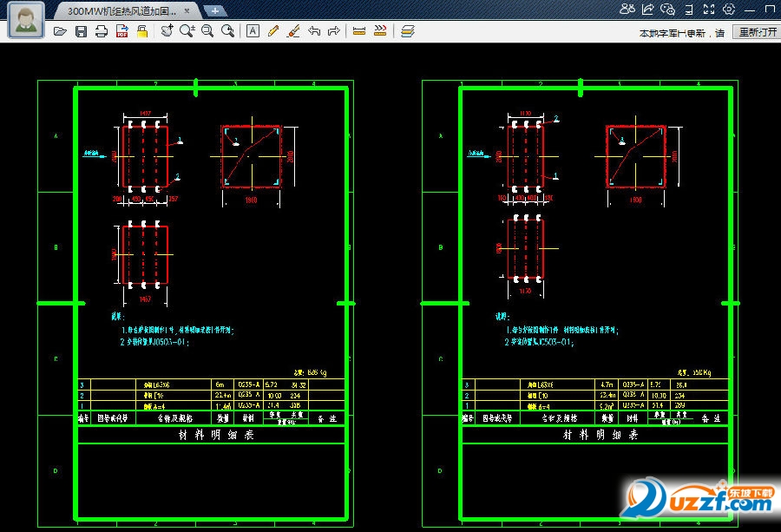Close the 300MW drawing tab
The height and width of the screenshot is (532, 781).
[x=187, y=10]
